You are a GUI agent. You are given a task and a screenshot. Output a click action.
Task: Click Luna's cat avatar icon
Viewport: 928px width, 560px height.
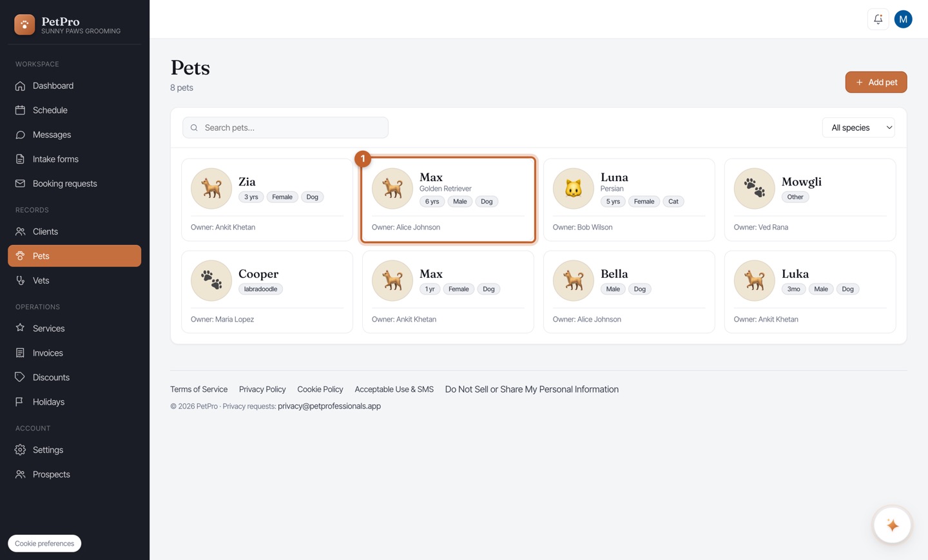(x=573, y=189)
